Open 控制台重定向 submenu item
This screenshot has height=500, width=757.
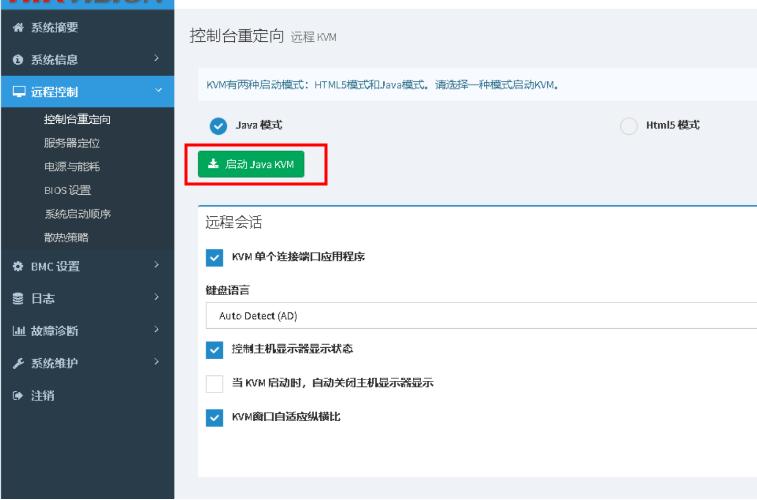[77, 119]
